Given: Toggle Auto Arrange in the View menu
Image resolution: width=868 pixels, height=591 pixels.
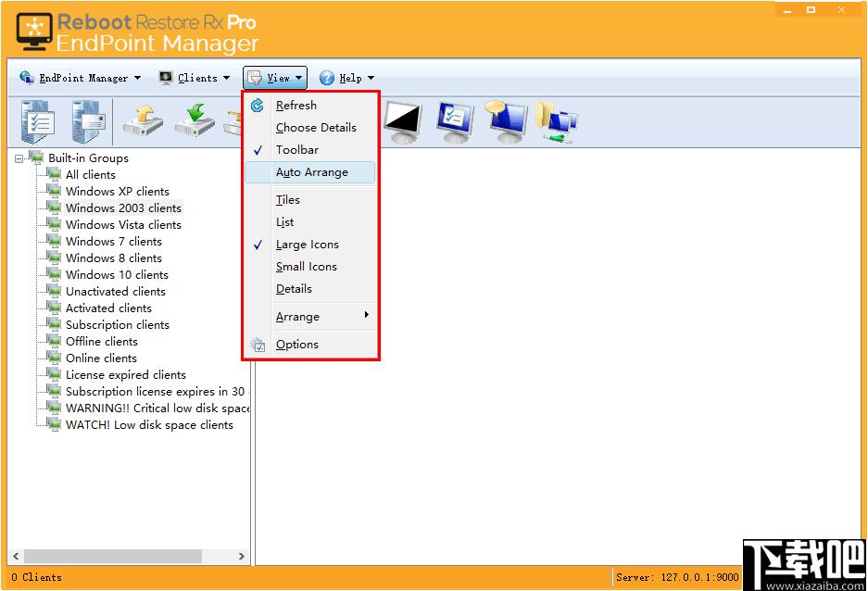Looking at the screenshot, I should (x=310, y=172).
